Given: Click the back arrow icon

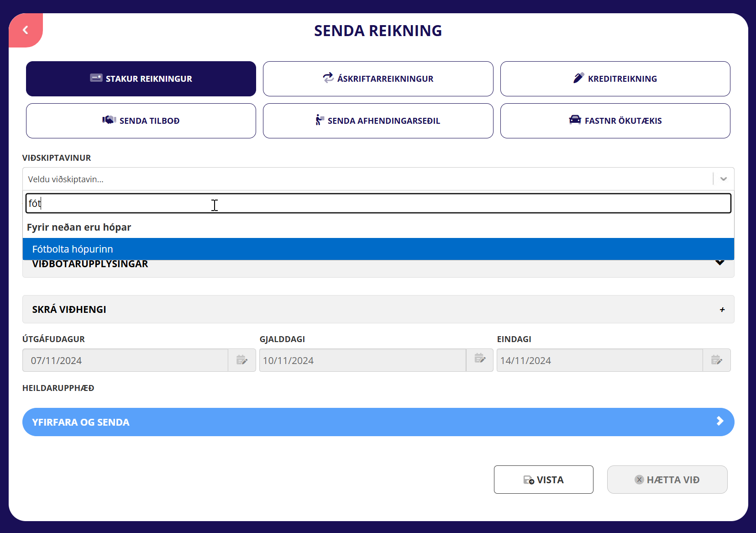Looking at the screenshot, I should (26, 30).
